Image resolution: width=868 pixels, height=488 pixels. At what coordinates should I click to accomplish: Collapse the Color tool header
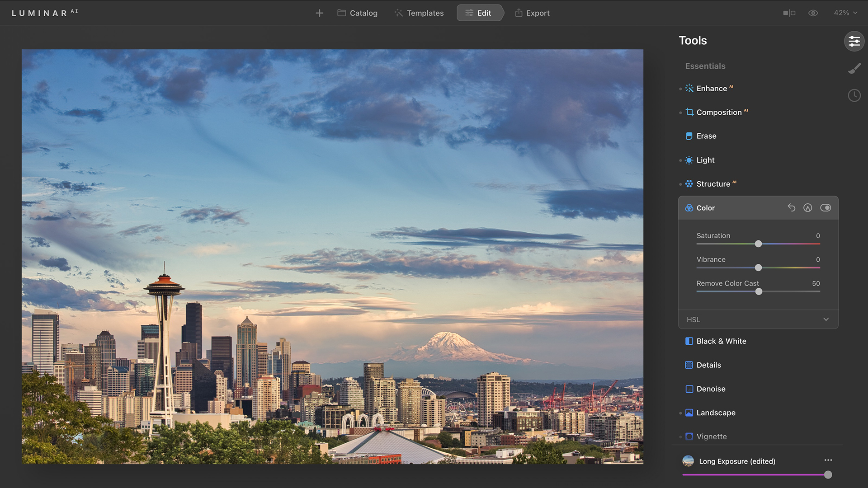[x=758, y=208]
